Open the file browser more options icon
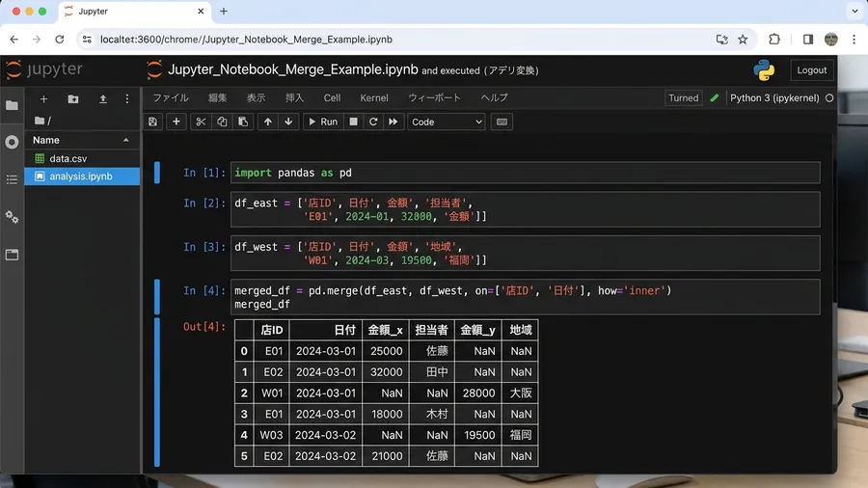Image resolution: width=868 pixels, height=488 pixels. [126, 99]
